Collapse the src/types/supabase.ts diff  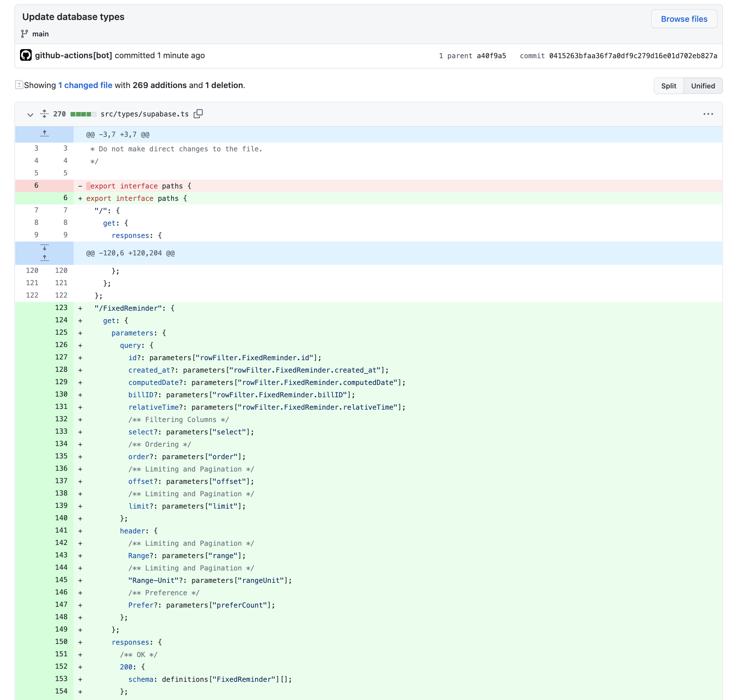coord(30,115)
